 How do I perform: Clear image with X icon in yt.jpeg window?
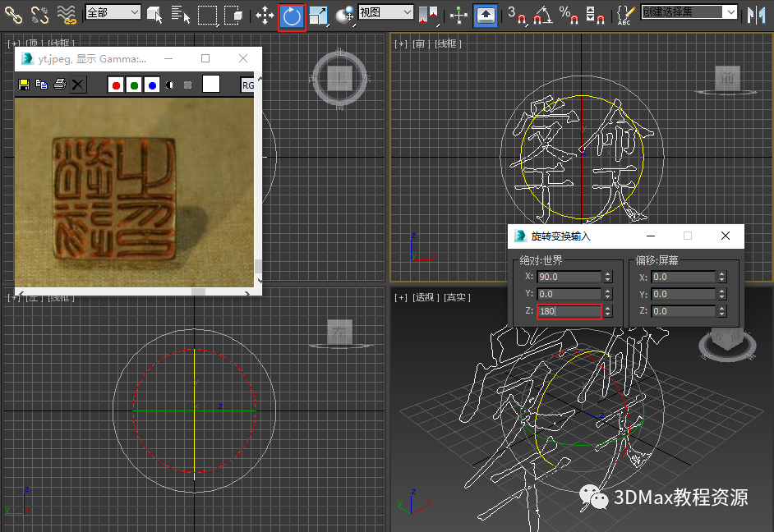pos(77,85)
